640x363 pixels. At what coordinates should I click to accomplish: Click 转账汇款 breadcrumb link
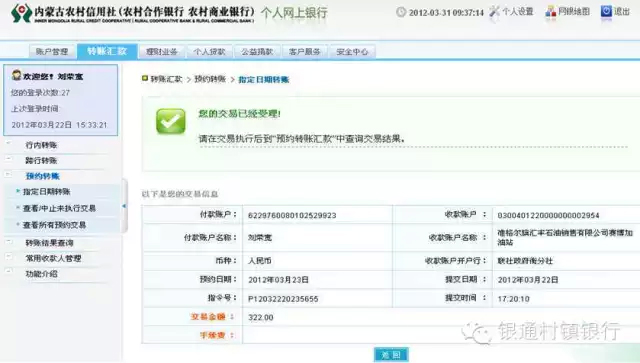click(166, 79)
